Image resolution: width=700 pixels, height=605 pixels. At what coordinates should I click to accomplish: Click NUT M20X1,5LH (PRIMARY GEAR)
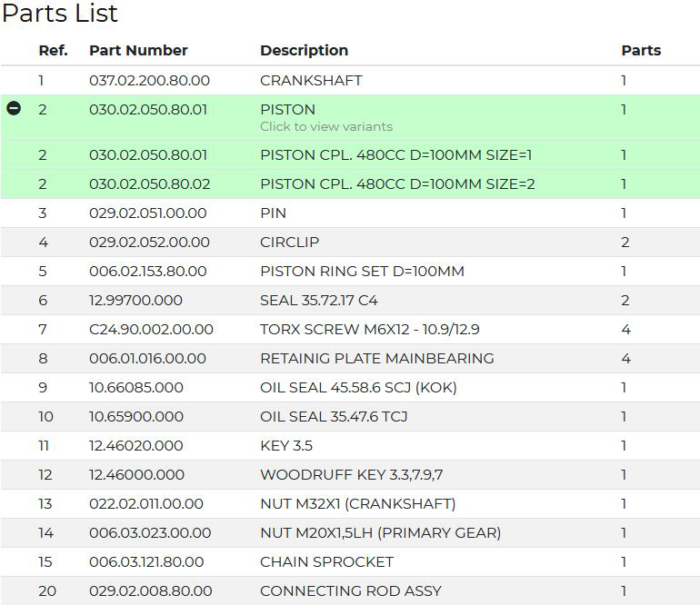380,532
